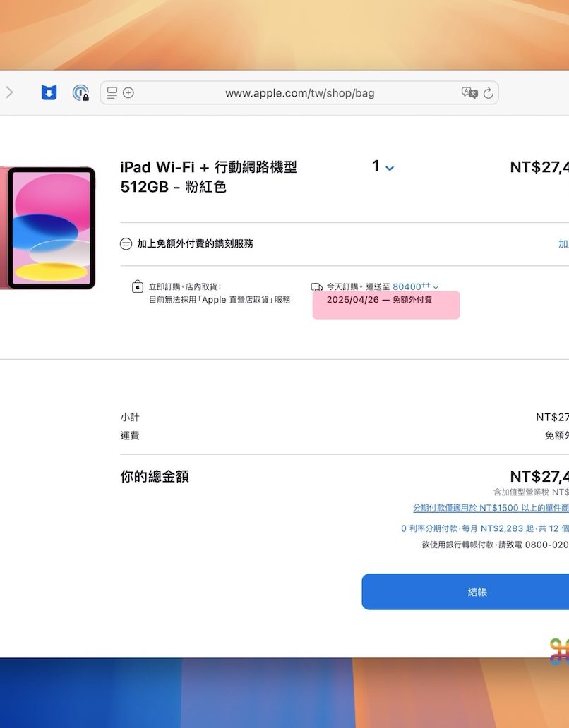Click the pink iPad product thumbnail

point(51,228)
